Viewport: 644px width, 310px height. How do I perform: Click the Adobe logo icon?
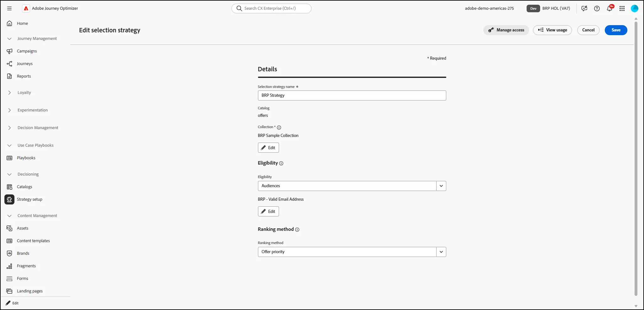coord(26,8)
